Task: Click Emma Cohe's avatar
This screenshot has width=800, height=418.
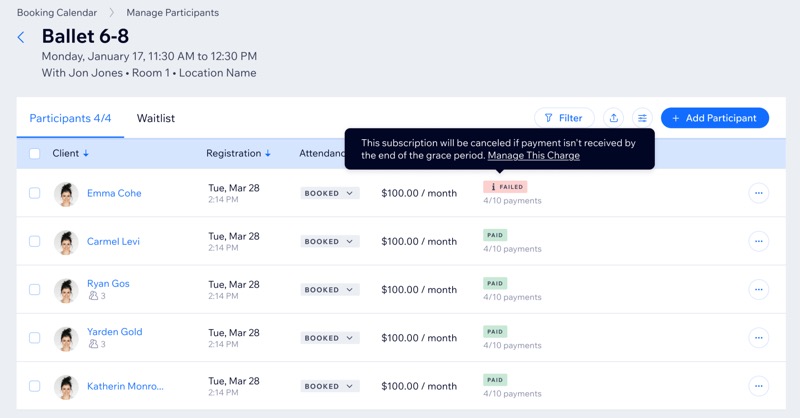Action: click(66, 194)
